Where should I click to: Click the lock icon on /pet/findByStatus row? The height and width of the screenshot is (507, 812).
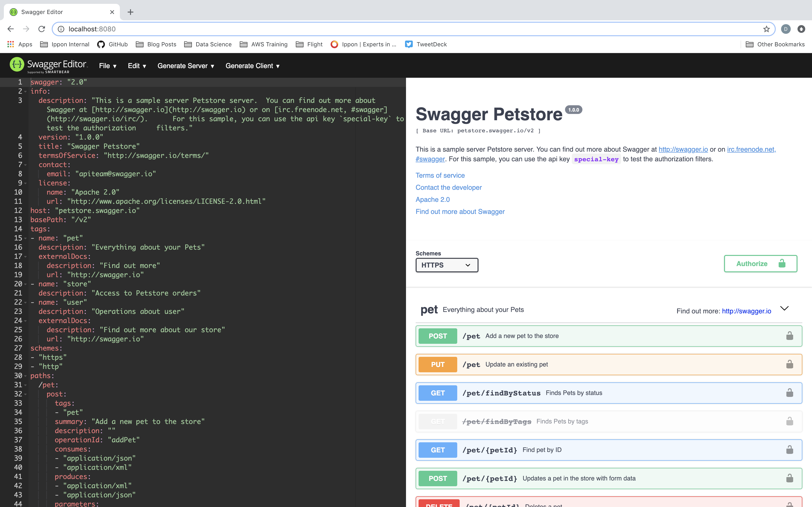pyautogui.click(x=790, y=393)
